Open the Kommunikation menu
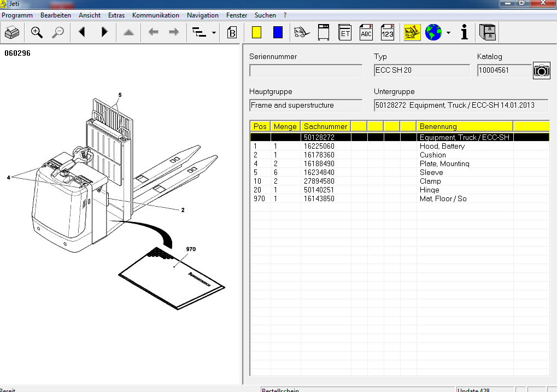557x392 pixels. (155, 15)
